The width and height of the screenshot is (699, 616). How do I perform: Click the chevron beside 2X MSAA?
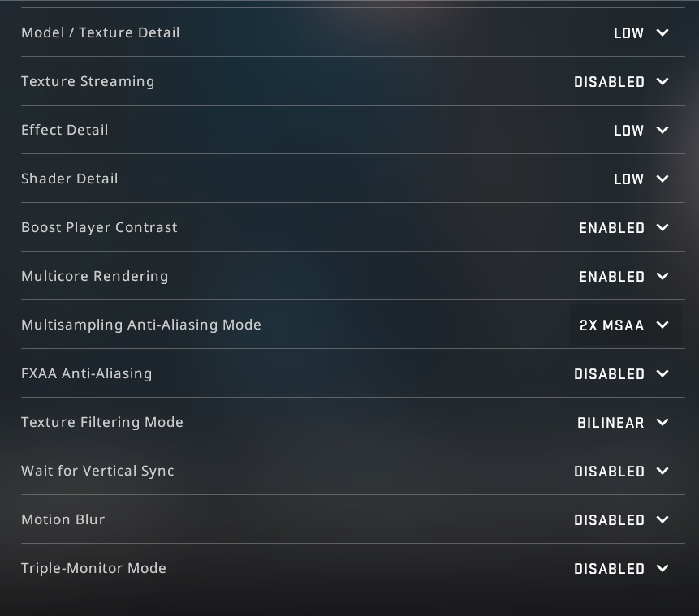[662, 325]
